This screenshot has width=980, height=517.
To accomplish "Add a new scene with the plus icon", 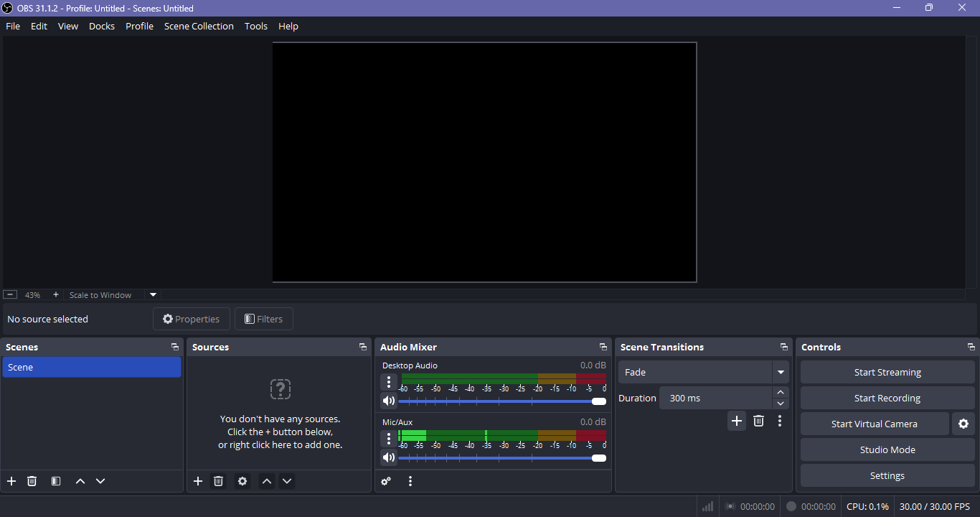I will point(11,481).
